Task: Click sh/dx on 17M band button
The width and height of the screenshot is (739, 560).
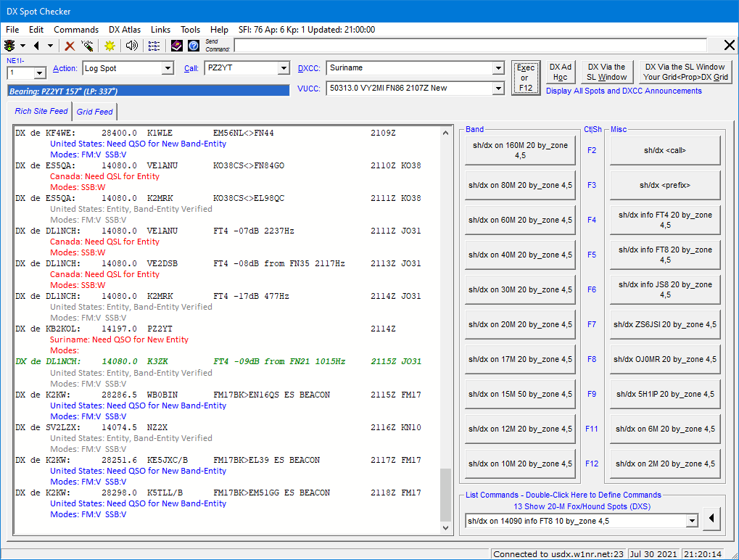Action: tap(520, 359)
